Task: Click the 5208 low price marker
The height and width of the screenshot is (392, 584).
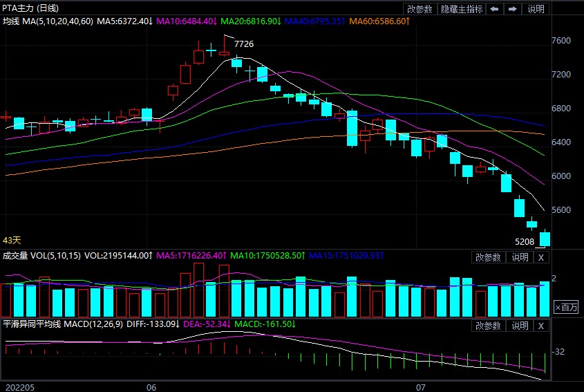Action: click(x=525, y=242)
